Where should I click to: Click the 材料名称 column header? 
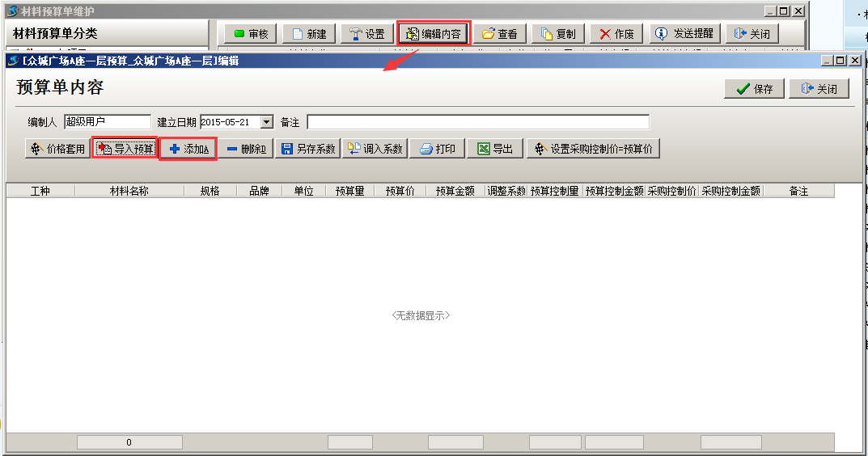[129, 192]
